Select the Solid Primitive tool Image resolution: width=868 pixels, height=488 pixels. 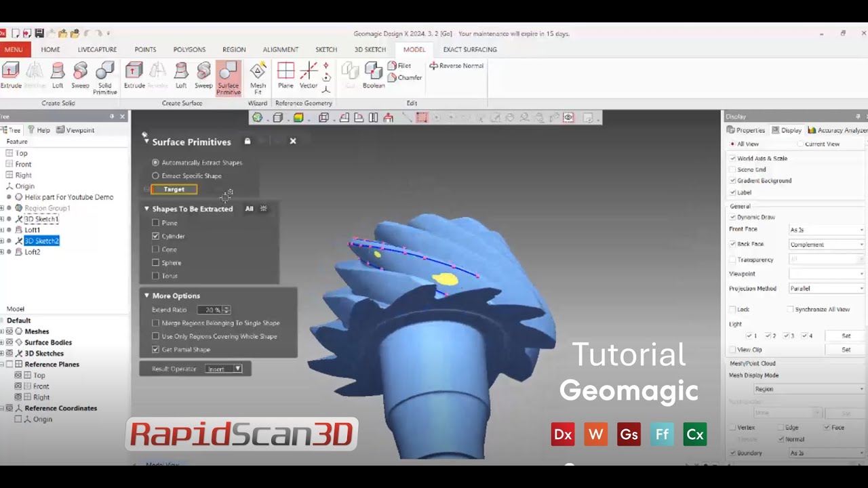pos(104,78)
